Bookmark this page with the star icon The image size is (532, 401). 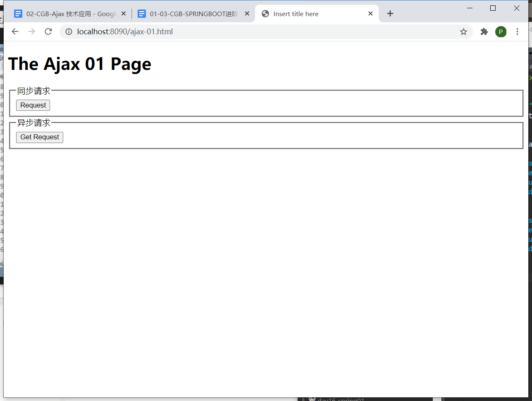[x=463, y=32]
